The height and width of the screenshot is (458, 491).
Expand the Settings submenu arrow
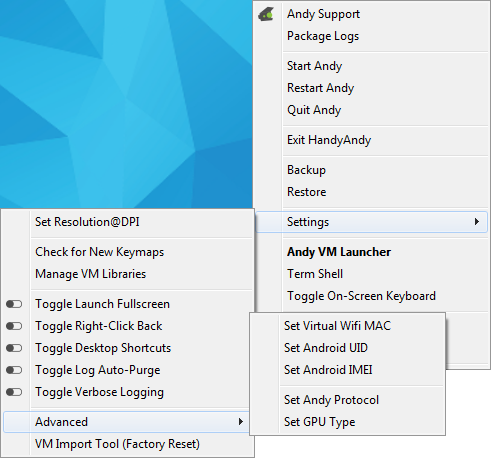tap(477, 222)
